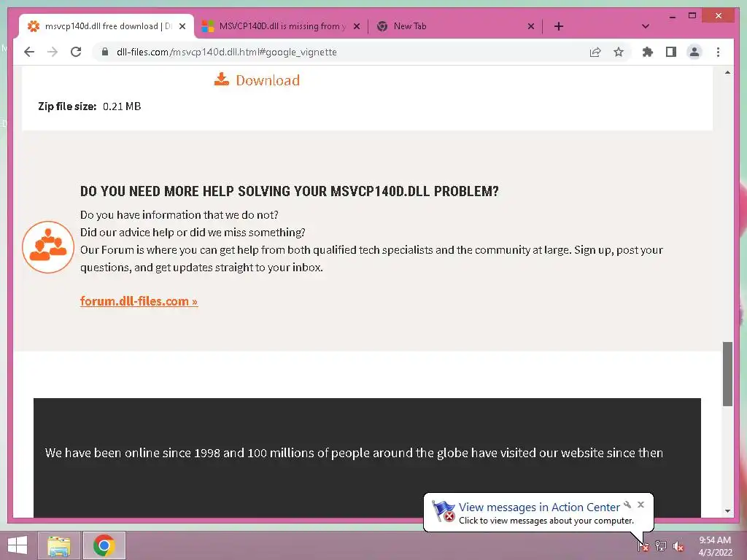Click the page scrollbar thumb
The image size is (747, 560).
click(727, 374)
